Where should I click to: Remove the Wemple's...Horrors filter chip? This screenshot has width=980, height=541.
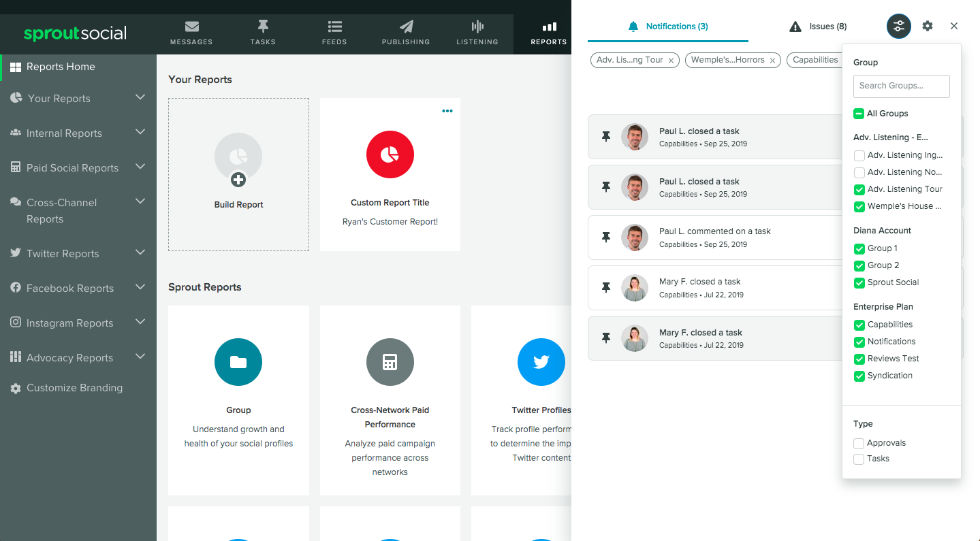[772, 61]
